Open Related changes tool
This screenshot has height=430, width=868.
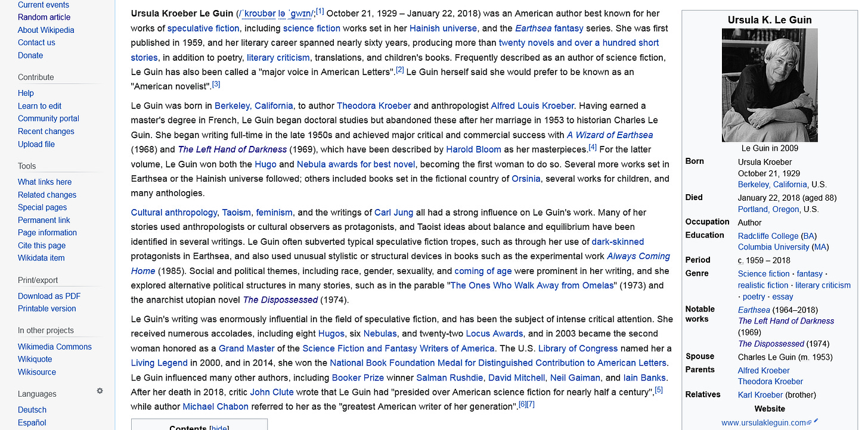[x=47, y=195]
